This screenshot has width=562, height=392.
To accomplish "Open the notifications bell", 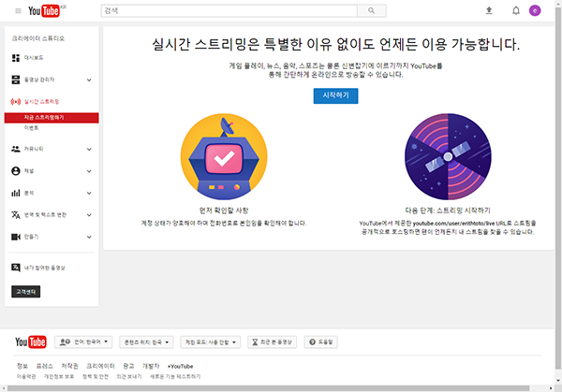I will tap(516, 10).
